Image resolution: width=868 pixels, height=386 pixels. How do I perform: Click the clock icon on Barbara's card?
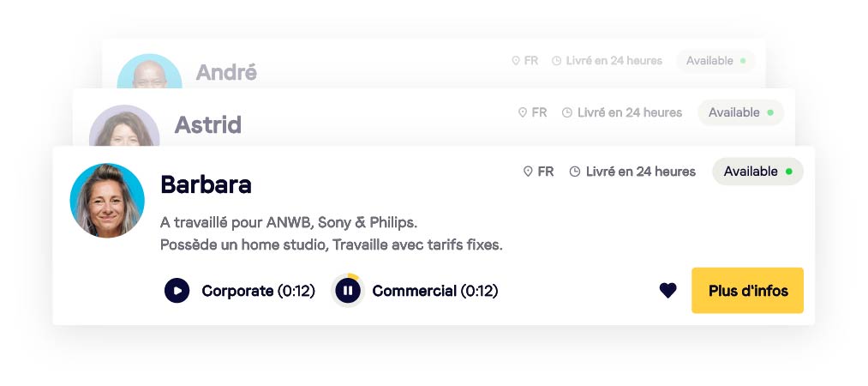tap(575, 172)
